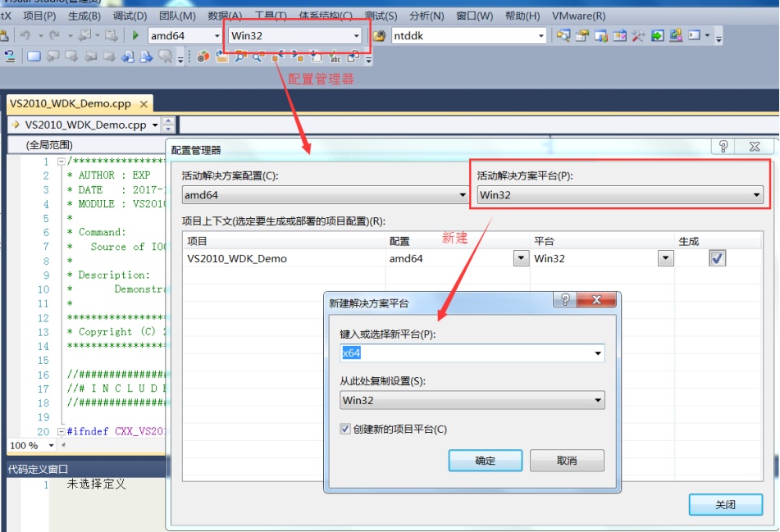The image size is (780, 532).
Task: Click the Undo arrow icon
Action: (25, 35)
